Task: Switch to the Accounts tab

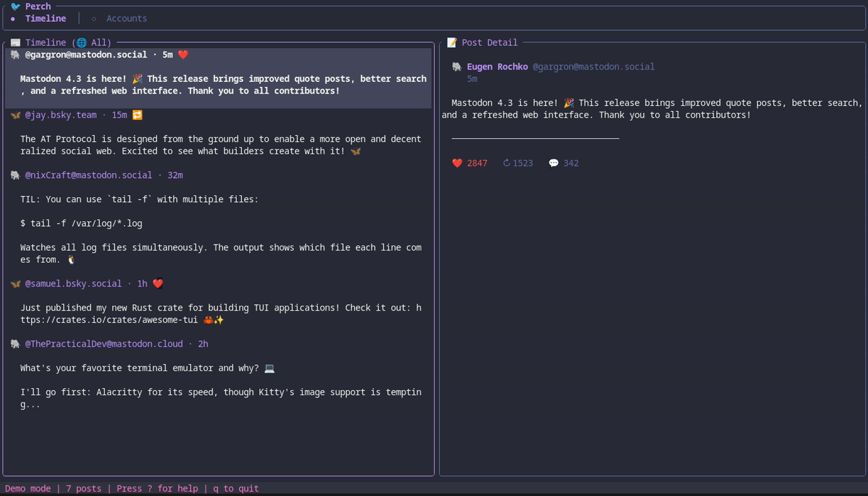Action: [x=126, y=19]
